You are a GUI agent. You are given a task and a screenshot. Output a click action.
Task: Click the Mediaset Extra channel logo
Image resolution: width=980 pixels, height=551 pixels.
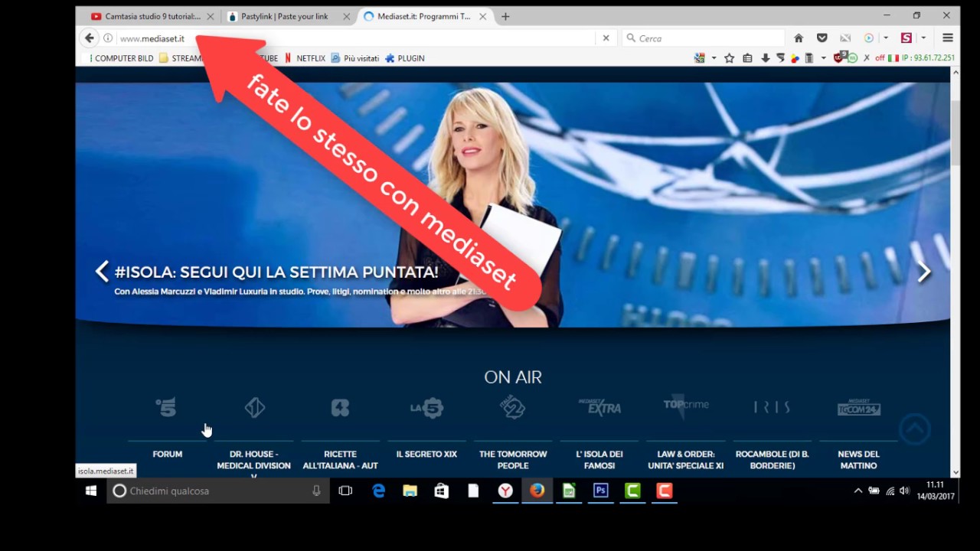click(x=599, y=406)
